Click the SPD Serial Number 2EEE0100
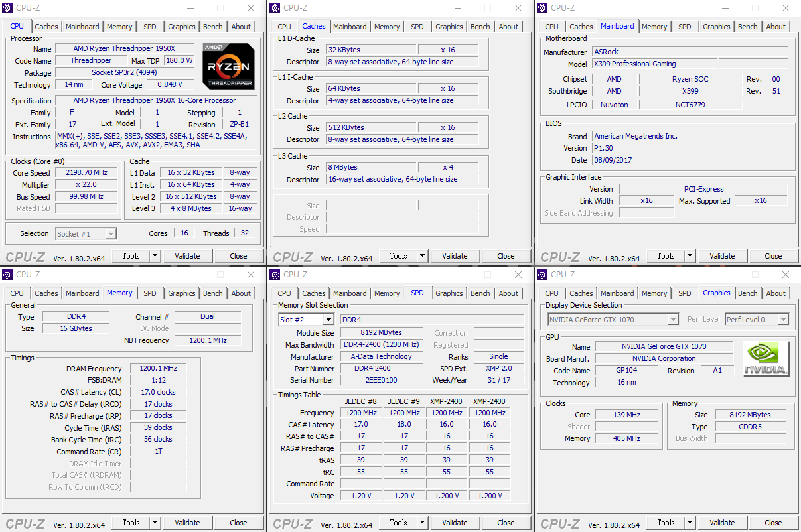Screen dimensions: 801x532 pyautogui.click(x=381, y=380)
